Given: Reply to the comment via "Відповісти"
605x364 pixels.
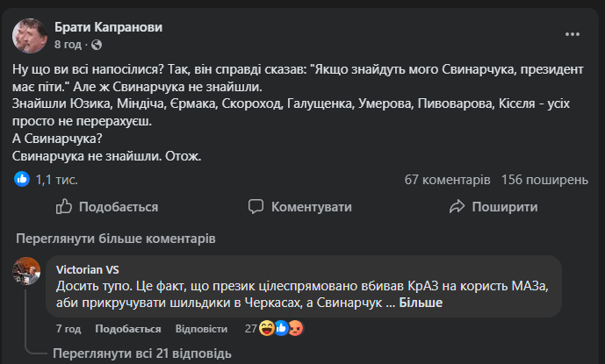Looking at the screenshot, I should [x=199, y=329].
